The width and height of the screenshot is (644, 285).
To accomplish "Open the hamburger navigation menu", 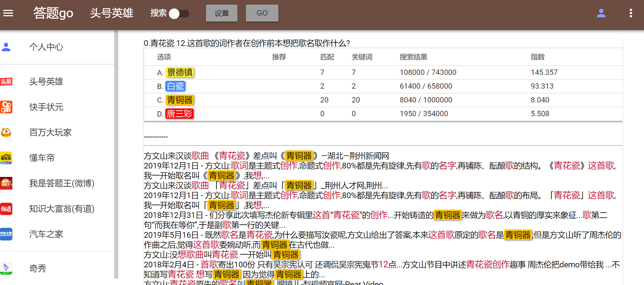I will 8,13.
